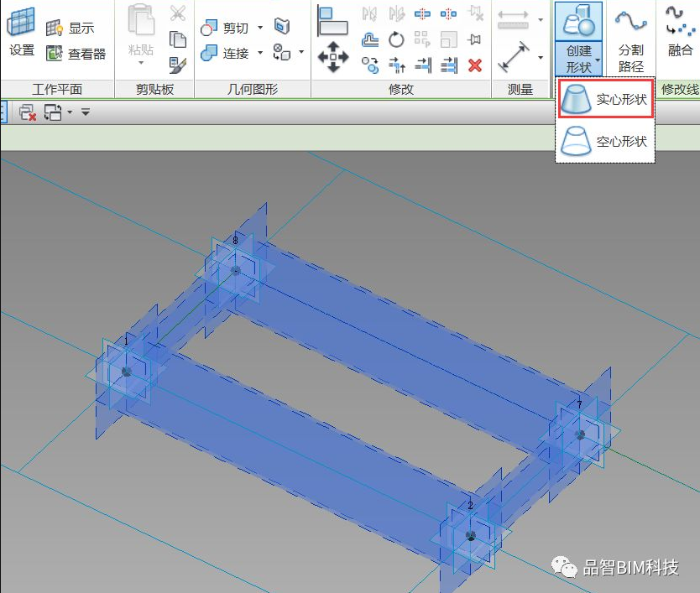
Task: Choose Void Form (空心形状) from menu
Action: coord(605,141)
